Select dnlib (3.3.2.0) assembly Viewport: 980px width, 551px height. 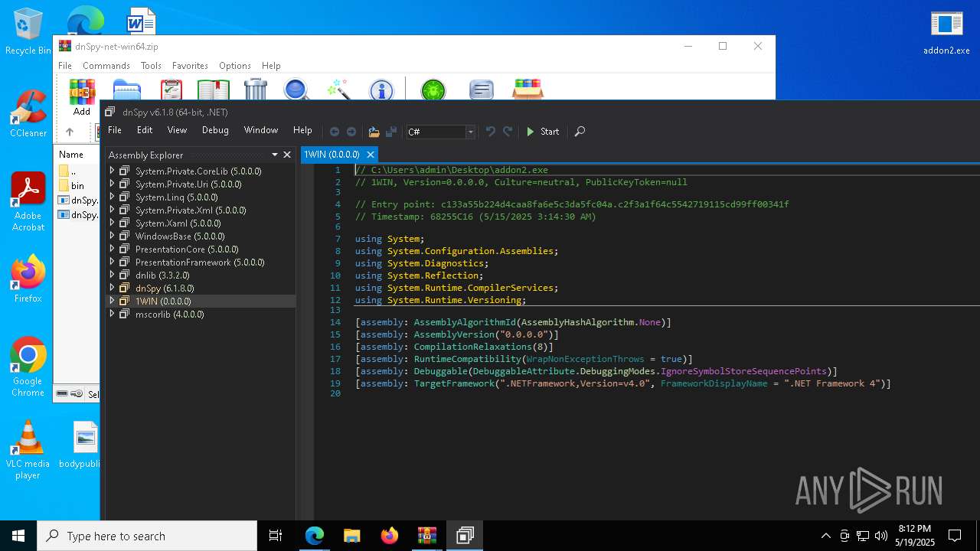162,275
